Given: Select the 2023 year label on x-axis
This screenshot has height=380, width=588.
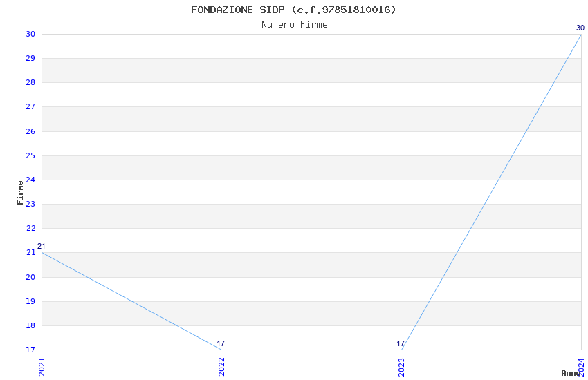Looking at the screenshot, I should tap(402, 366).
